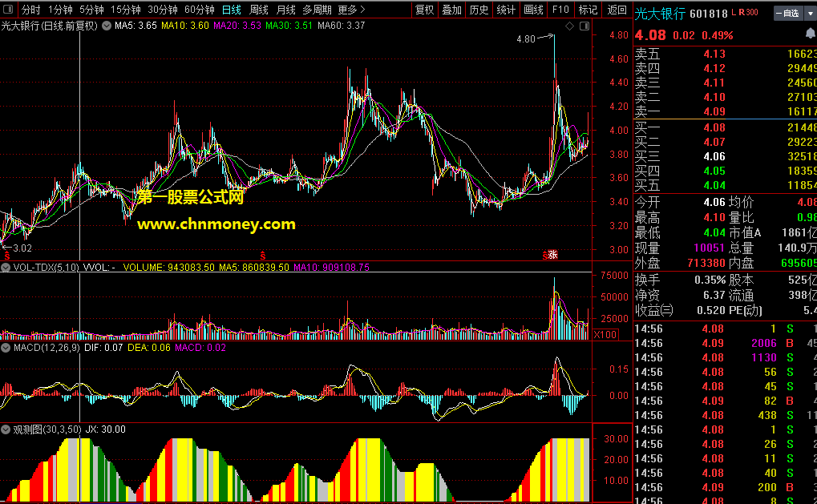The image size is (817, 504).
Task: Click trade row with volume 438
Action: tap(726, 416)
